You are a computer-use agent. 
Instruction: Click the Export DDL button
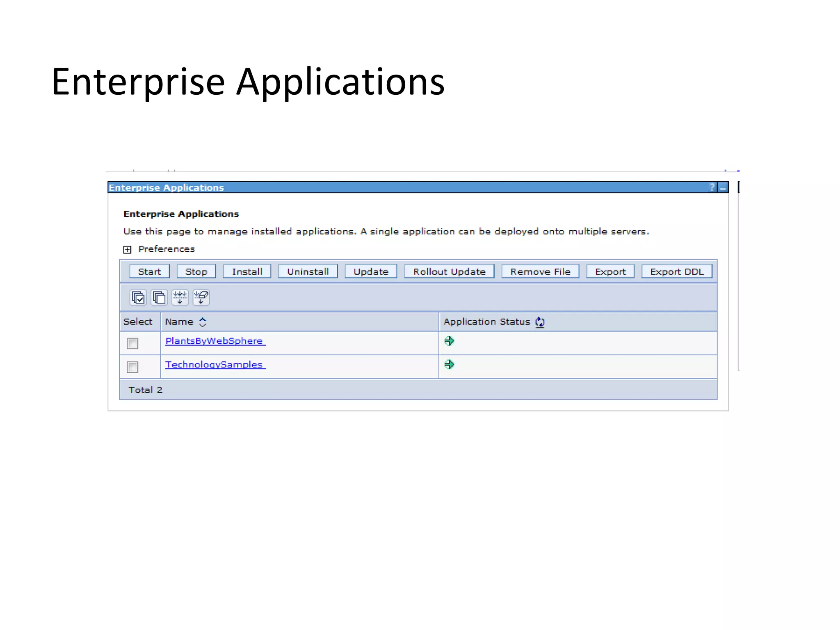(677, 272)
